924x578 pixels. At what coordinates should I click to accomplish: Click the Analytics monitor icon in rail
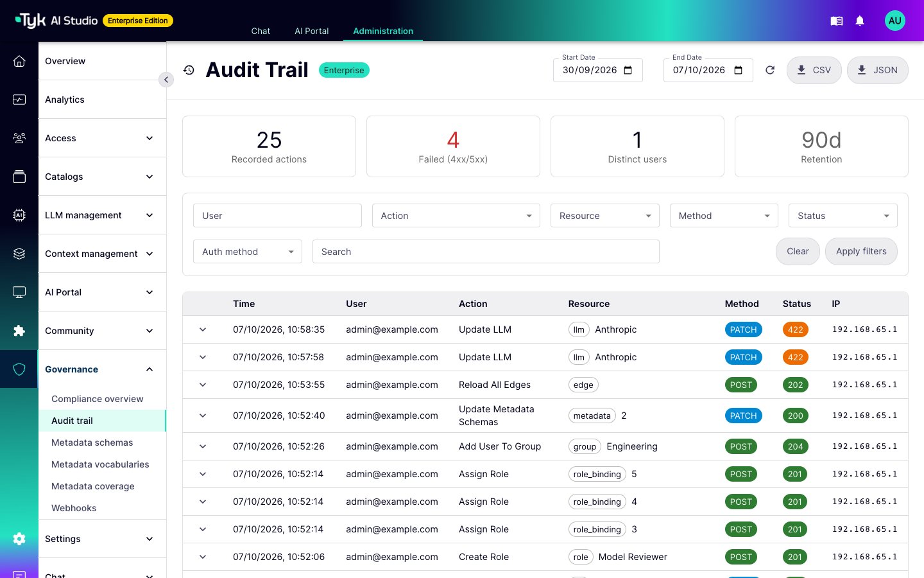click(x=19, y=100)
